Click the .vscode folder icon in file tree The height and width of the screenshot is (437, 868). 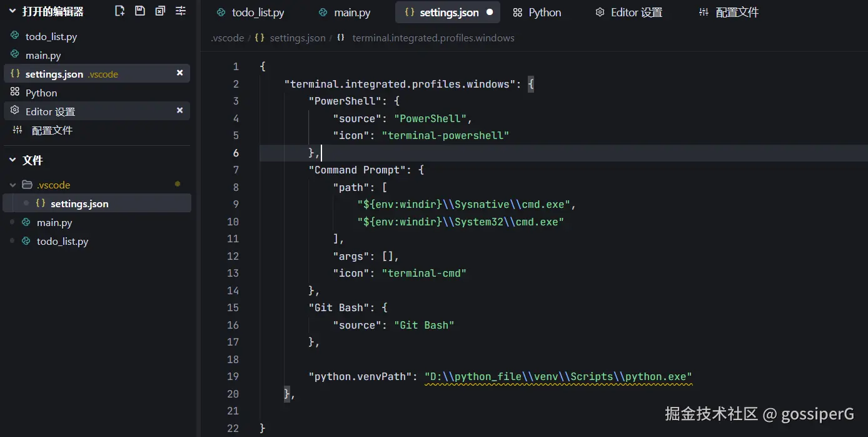pyautogui.click(x=27, y=185)
